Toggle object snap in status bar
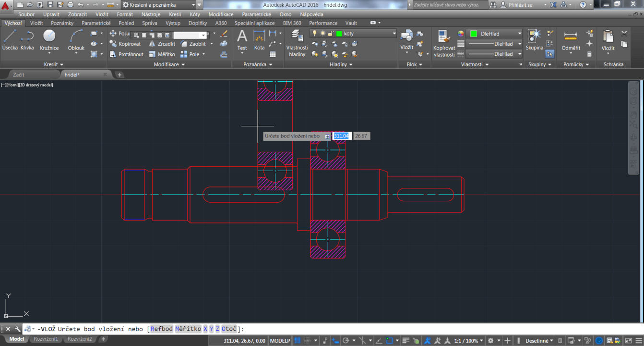 click(x=389, y=341)
